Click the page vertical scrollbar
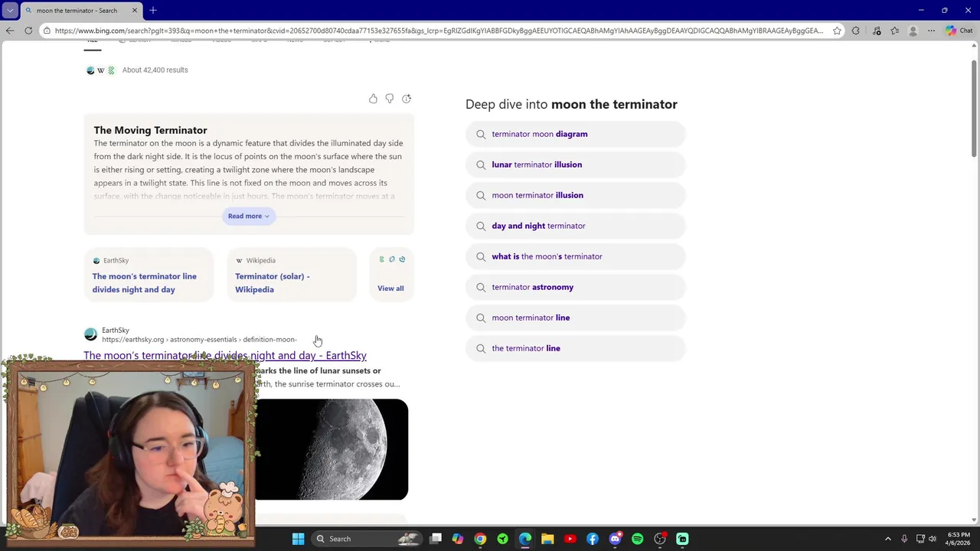980x551 pixels. tap(975, 107)
